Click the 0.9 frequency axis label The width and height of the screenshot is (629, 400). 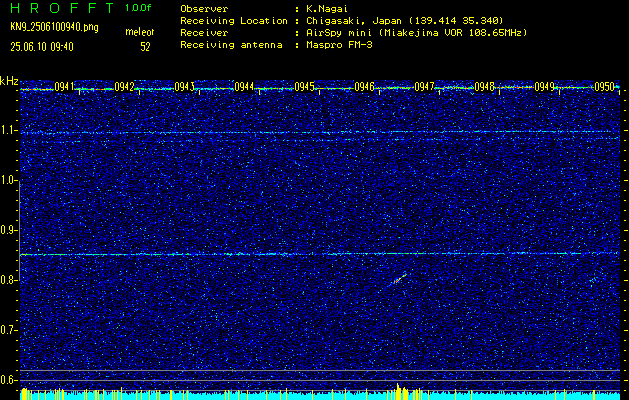tap(8, 230)
